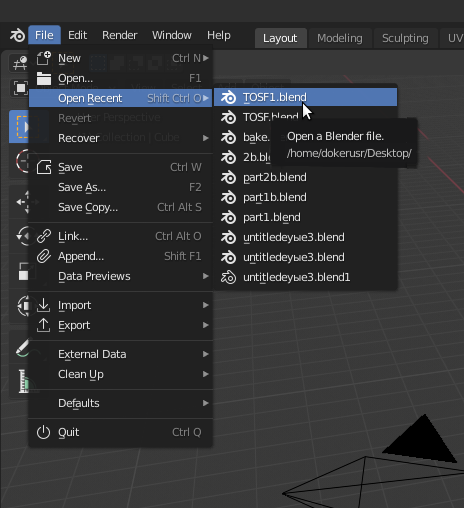This screenshot has width=464, height=508.
Task: Choose Save Copy... in the File menu
Action: (x=121, y=207)
